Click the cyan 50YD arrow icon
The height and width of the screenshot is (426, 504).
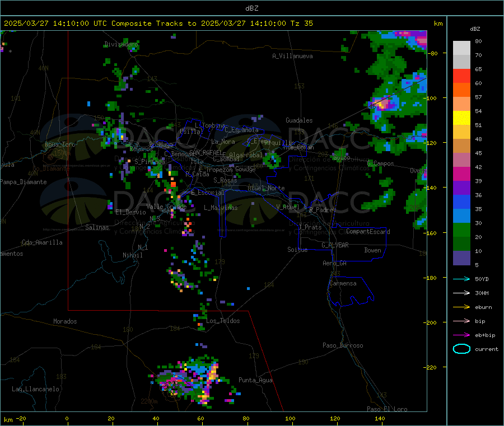[x=461, y=279]
